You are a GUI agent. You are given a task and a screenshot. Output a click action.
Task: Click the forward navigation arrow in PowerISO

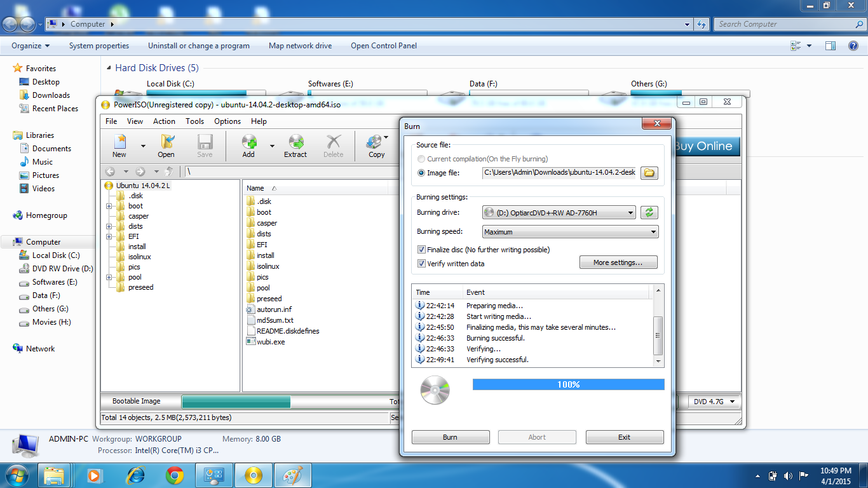point(140,172)
